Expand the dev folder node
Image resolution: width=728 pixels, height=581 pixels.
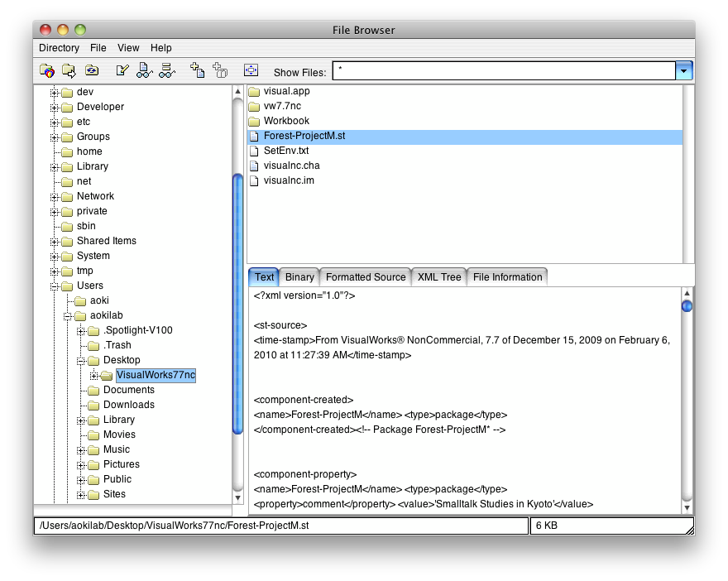[55, 93]
